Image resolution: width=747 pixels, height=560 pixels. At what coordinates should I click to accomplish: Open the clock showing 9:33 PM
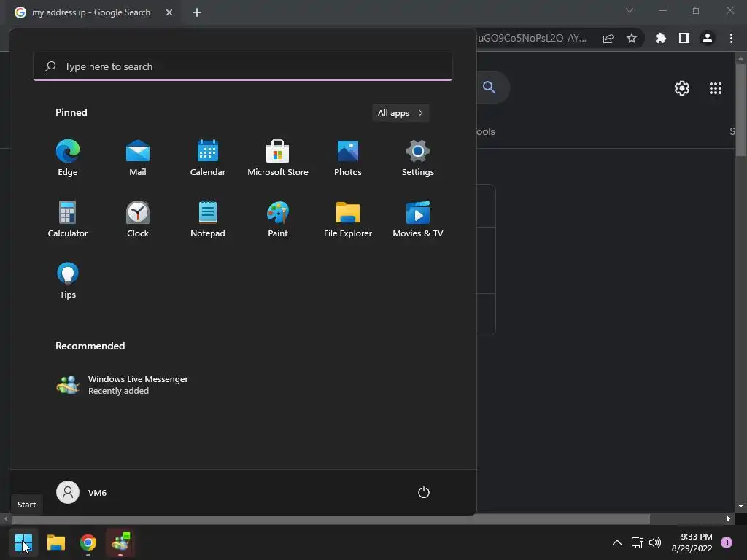692,542
